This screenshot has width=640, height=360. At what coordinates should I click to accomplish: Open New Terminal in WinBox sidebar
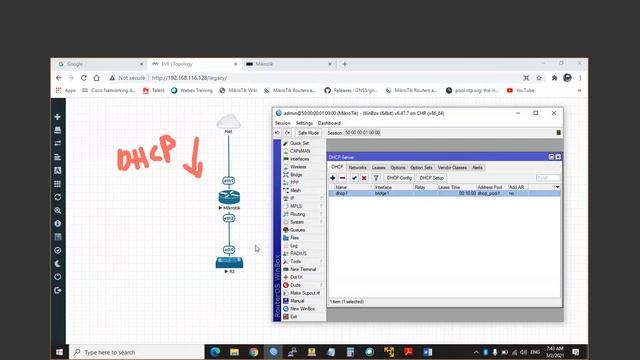click(x=303, y=269)
